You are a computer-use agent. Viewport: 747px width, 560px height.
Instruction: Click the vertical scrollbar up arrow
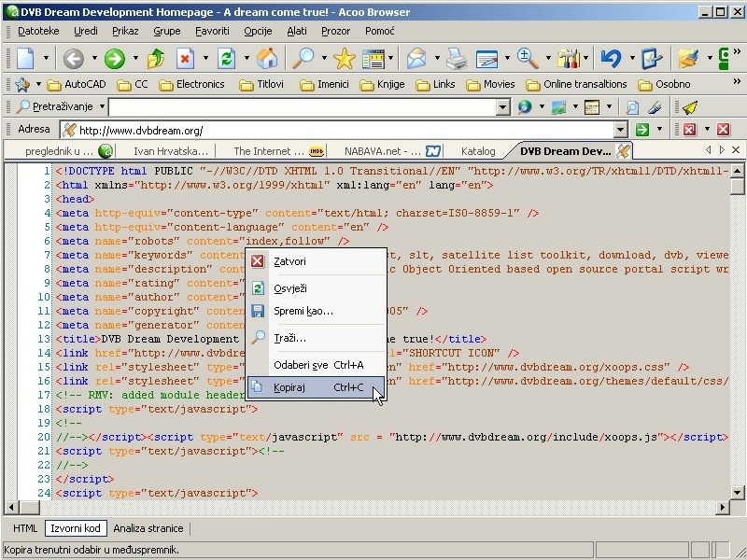pyautogui.click(x=737, y=170)
